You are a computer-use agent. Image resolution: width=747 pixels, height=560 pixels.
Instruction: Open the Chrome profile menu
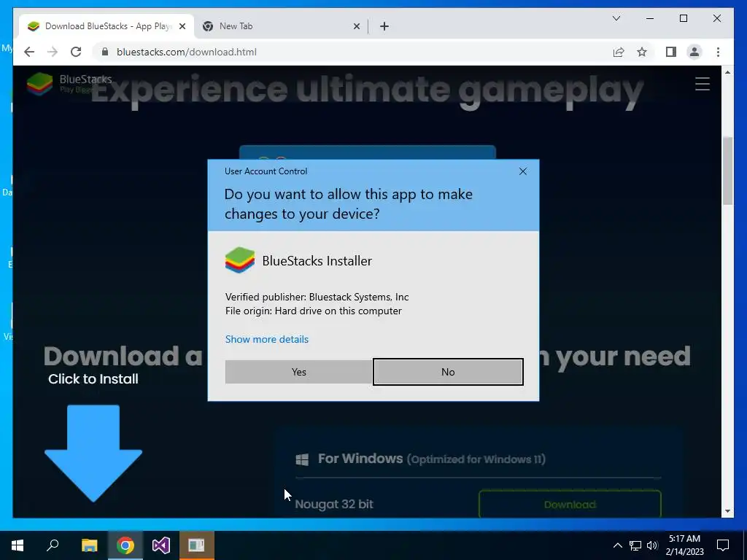(x=694, y=52)
